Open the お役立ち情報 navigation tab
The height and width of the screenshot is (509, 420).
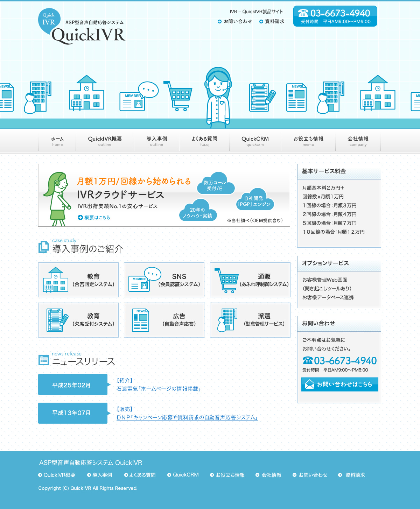[x=308, y=141]
